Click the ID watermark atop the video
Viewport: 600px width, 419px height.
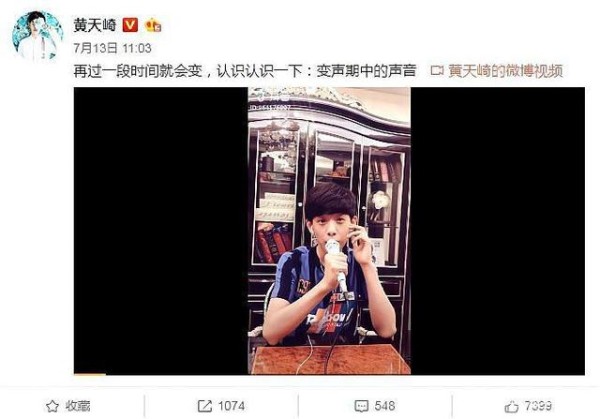pos(270,108)
